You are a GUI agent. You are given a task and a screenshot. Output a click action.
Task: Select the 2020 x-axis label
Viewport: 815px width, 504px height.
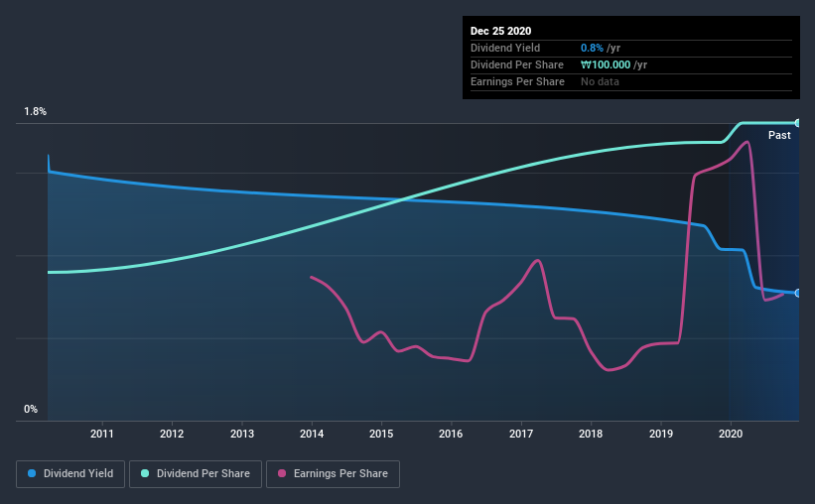[x=731, y=434]
